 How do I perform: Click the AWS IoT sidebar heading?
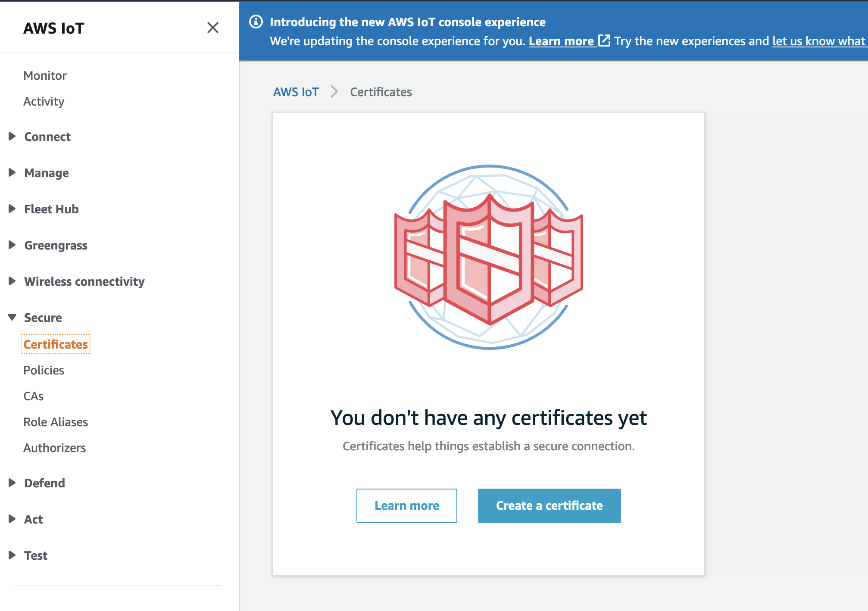[54, 28]
